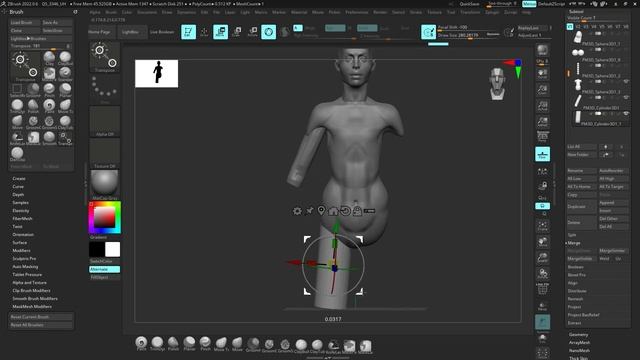Expand the Sculptris Pro section
The height and width of the screenshot is (360, 640).
24,259
